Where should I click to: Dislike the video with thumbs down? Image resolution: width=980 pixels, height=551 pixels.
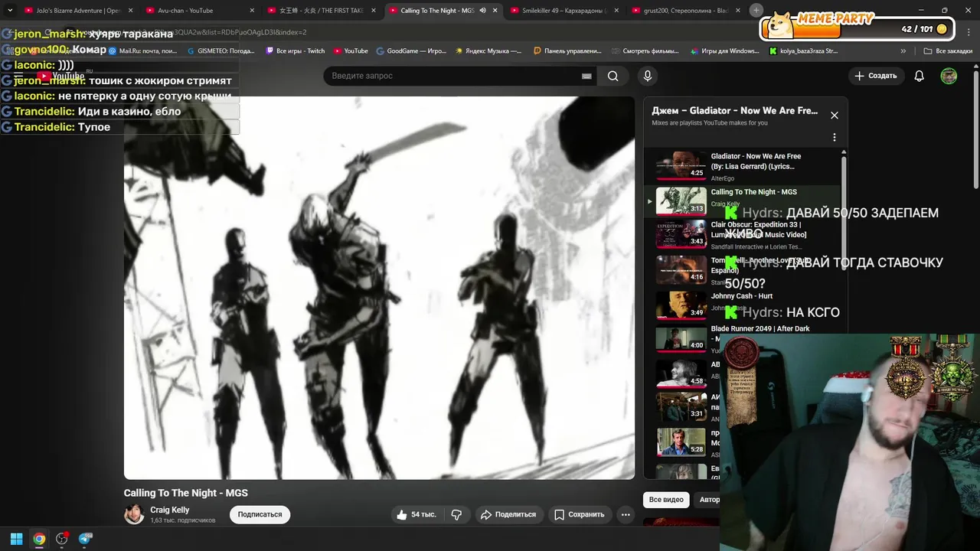456,514
